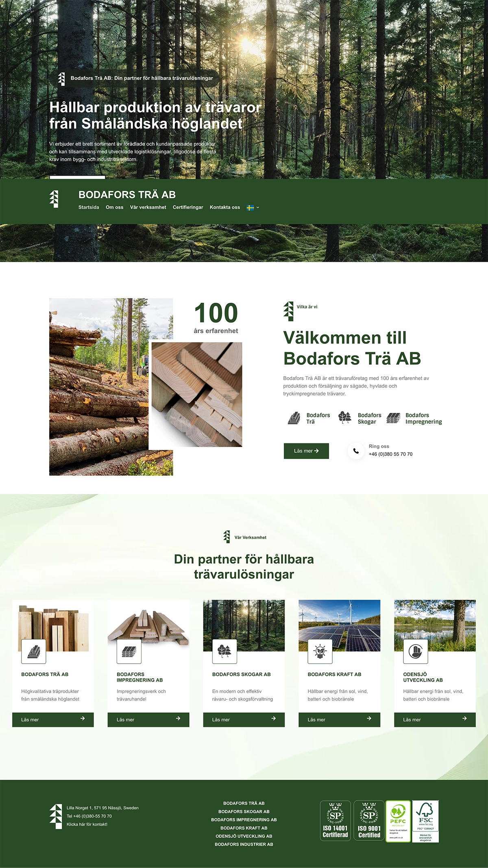Viewport: 488px width, 868px height.
Task: Open Bodafors Industrier AB footer link
Action: point(244,844)
